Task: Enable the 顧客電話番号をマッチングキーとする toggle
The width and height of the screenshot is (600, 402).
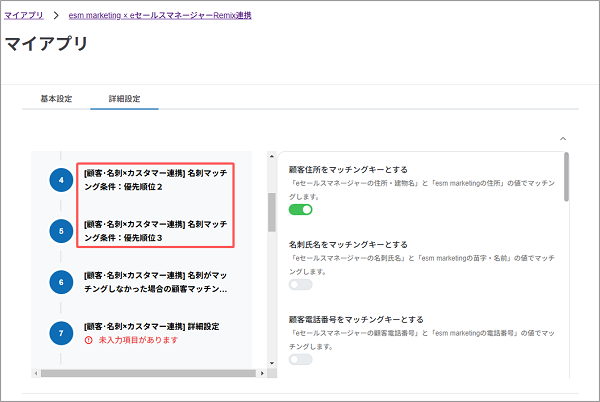Action: tap(300, 359)
